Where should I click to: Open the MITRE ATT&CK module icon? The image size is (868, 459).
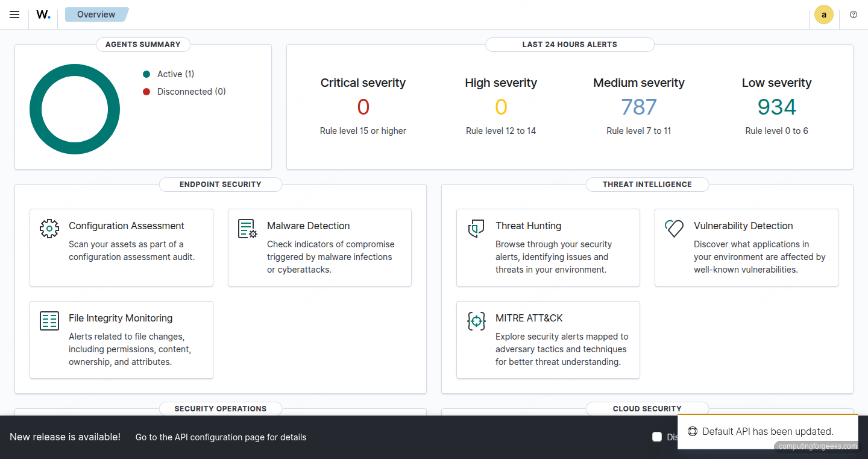point(476,321)
